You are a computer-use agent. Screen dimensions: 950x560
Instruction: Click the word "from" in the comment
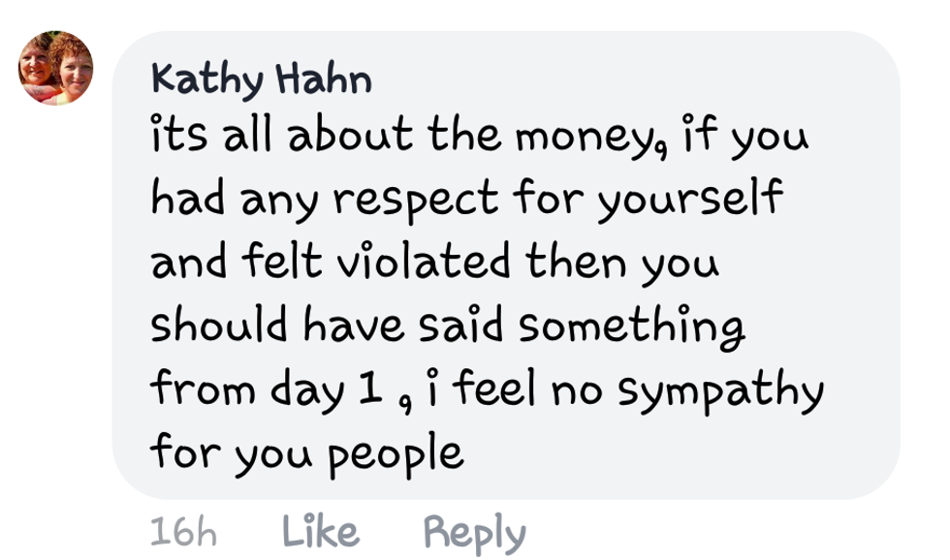tap(203, 388)
